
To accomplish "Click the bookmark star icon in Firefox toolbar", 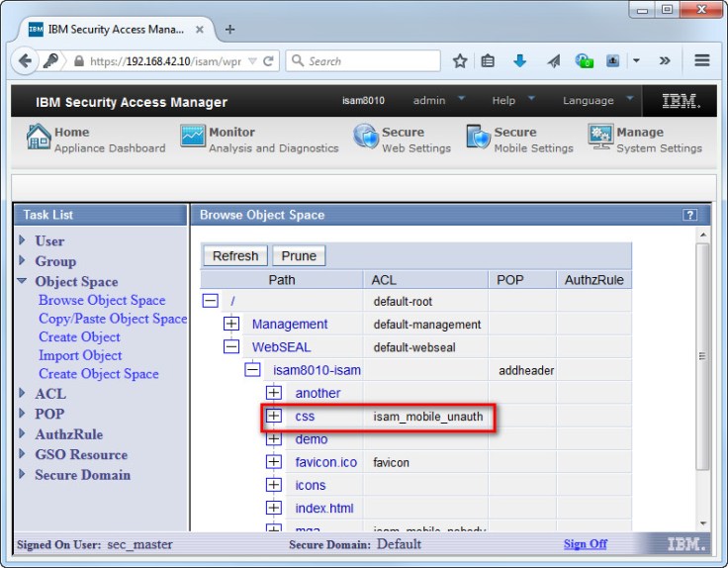I will (x=460, y=60).
